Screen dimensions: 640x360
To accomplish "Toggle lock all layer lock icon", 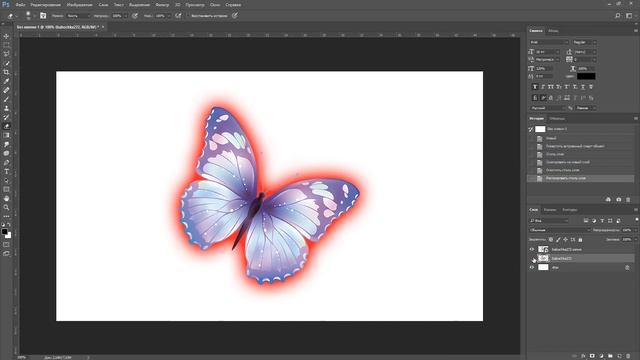I will point(580,240).
